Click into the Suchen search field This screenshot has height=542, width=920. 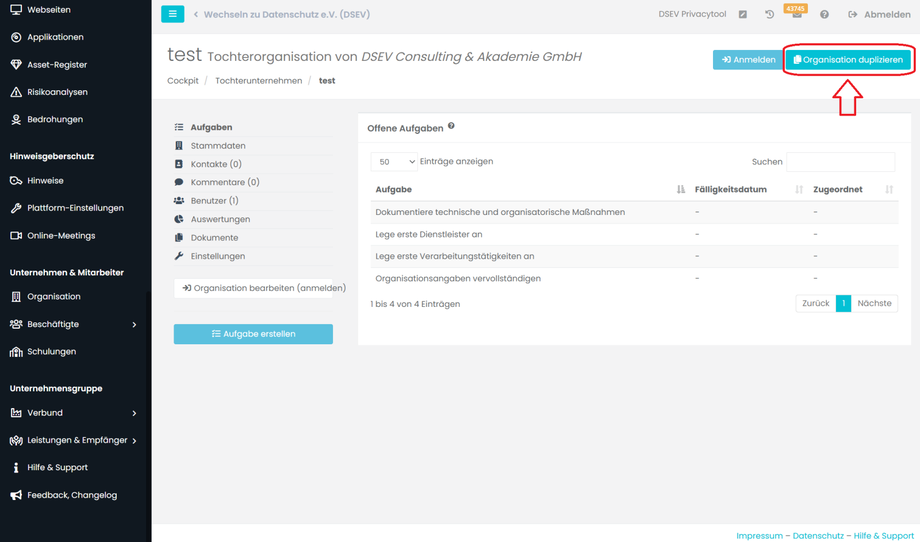(x=840, y=162)
